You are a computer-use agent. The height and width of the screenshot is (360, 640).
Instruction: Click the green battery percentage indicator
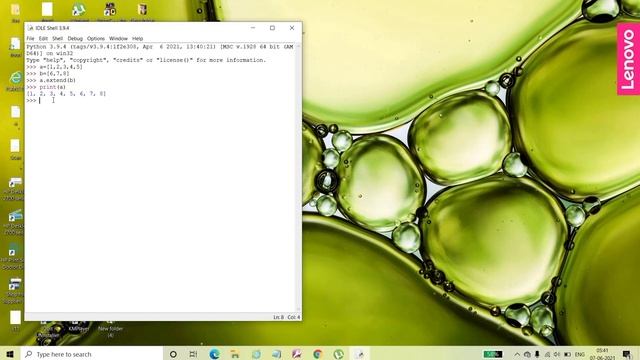493,354
